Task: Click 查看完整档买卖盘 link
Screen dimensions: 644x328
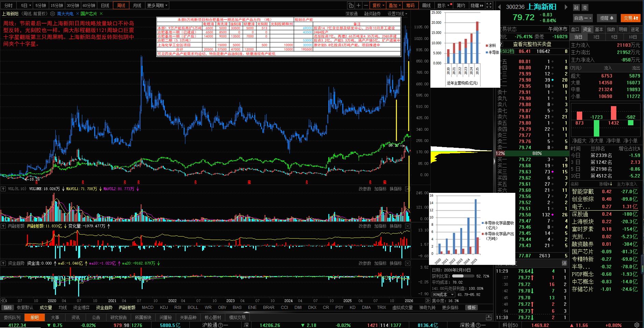Action: pyautogui.click(x=532, y=44)
